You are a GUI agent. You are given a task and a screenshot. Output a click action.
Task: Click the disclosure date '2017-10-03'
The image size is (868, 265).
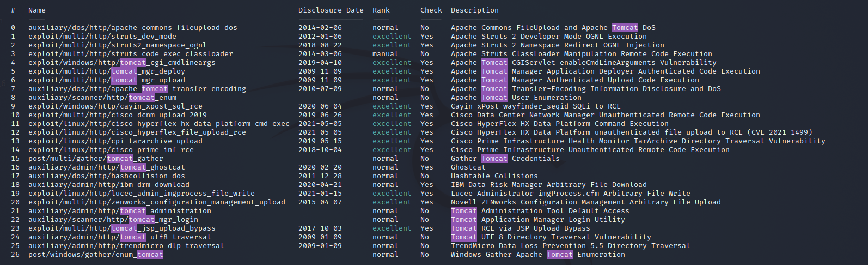[320, 228]
